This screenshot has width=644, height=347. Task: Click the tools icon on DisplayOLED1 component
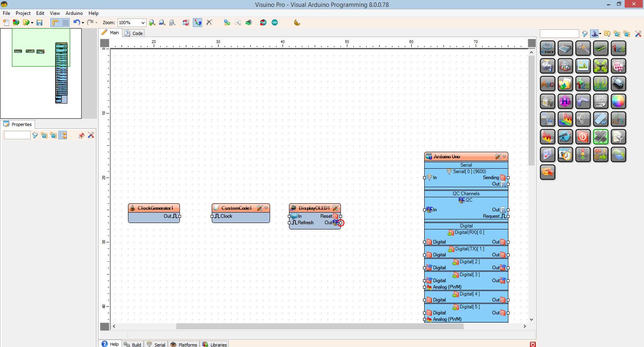coord(335,208)
